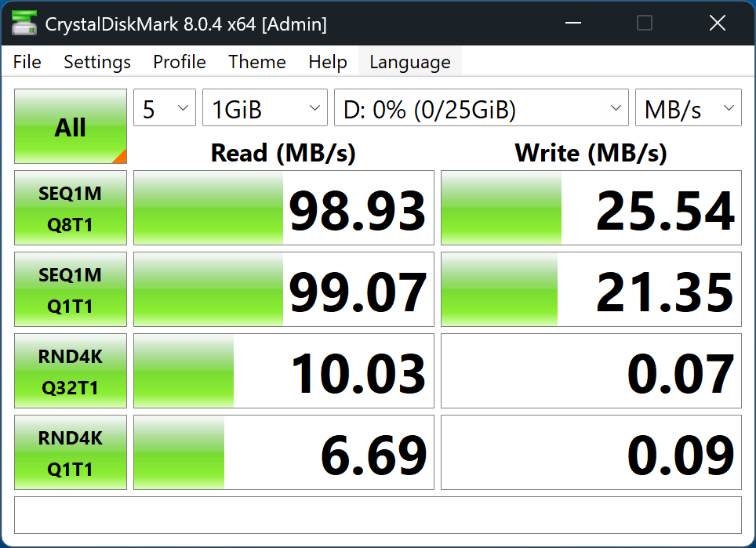
Task: Expand the MB/s unit dropdown
Action: click(x=688, y=107)
